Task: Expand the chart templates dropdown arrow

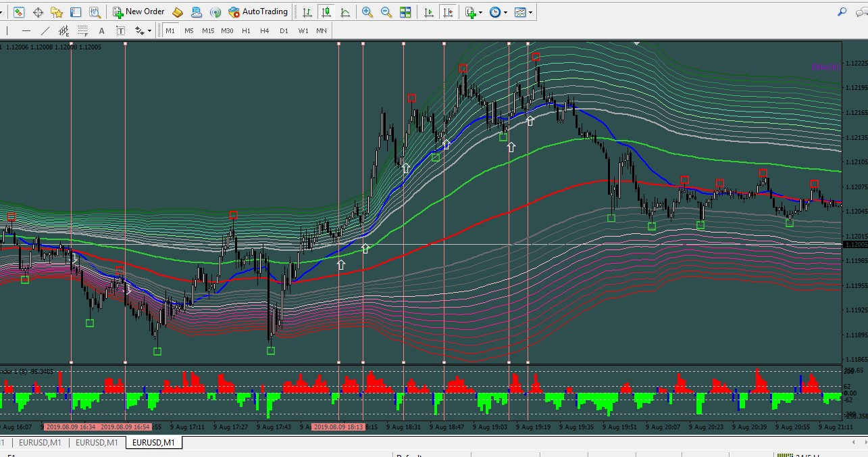Action: pos(530,12)
